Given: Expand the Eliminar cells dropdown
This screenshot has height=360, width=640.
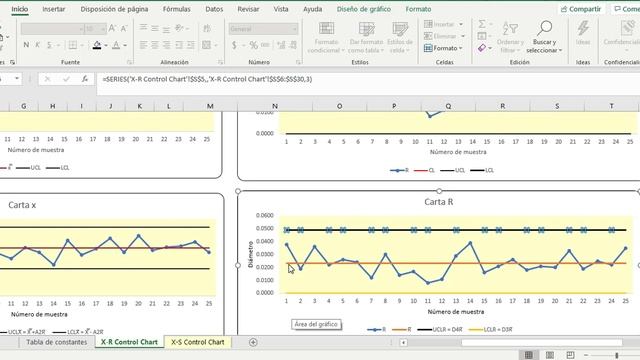Looking at the screenshot, I should (463, 36).
